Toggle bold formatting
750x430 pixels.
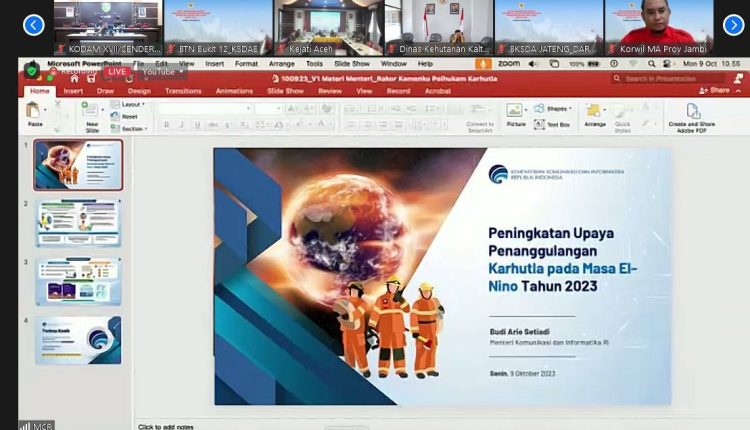pos(166,125)
